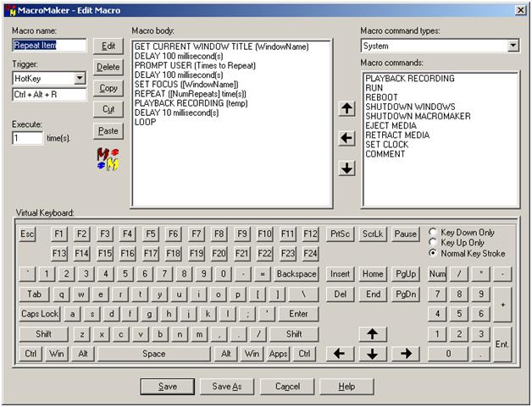Click the Paste button
Screen dimensions: 532x407
point(108,131)
